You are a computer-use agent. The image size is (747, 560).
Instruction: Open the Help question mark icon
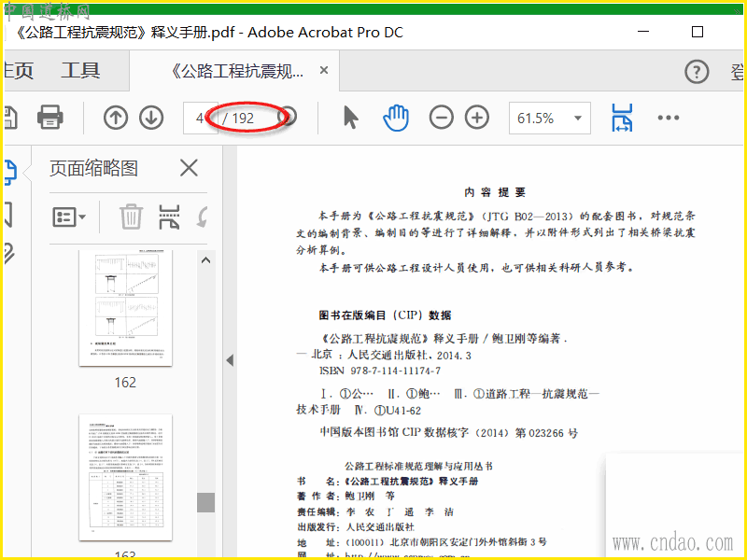pos(697,73)
